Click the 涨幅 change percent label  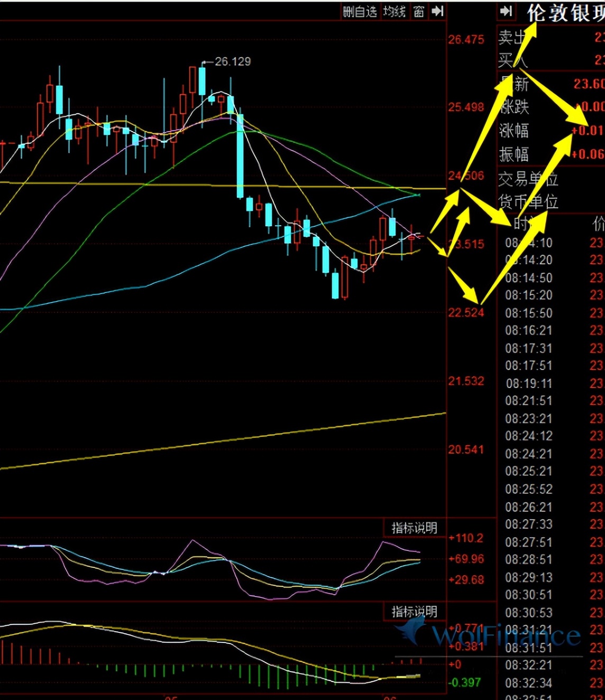[x=514, y=131]
